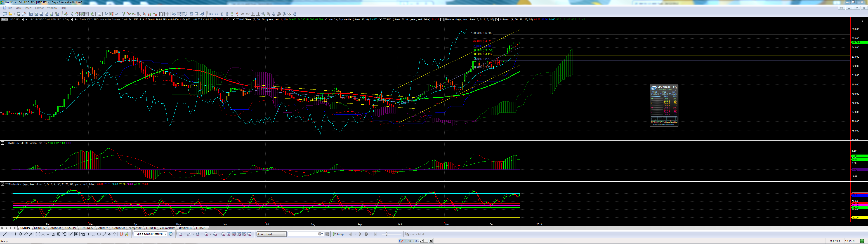
Task: Open the Help menu
Action: tap(63, 8)
